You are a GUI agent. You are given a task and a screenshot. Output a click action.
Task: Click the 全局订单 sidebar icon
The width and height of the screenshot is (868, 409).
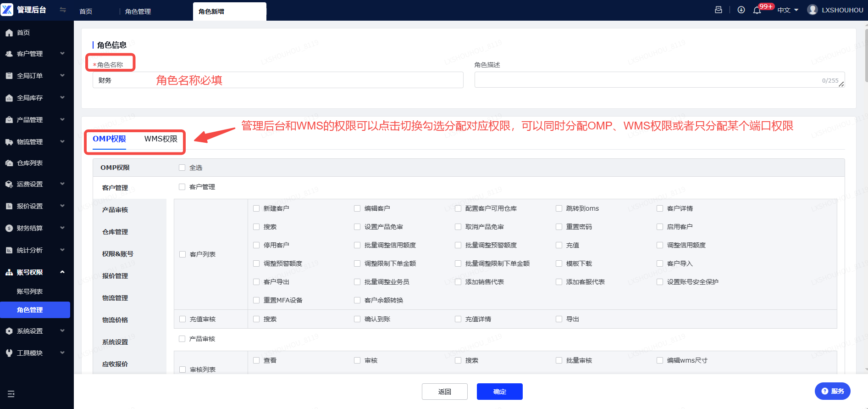9,76
